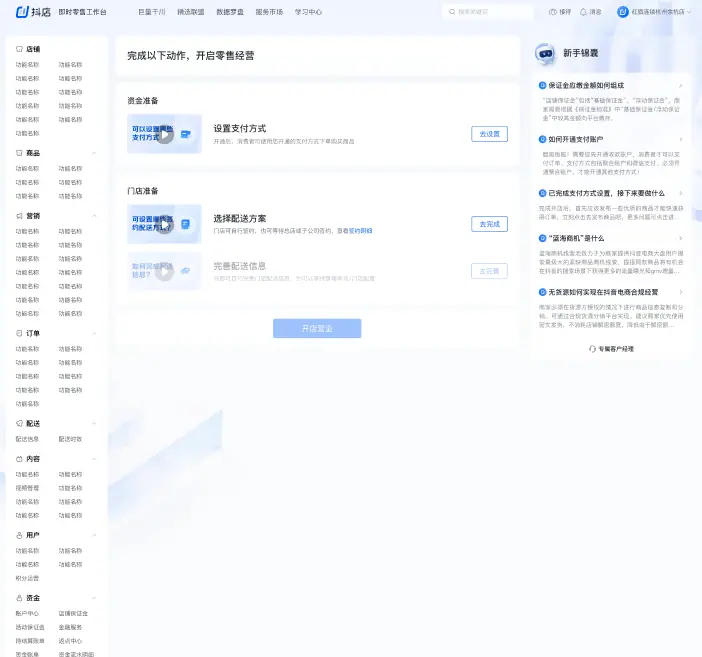Viewport: 702px width, 657px height.
Task: Click the icon beside 无货源如何实现 question
Action: point(542,292)
